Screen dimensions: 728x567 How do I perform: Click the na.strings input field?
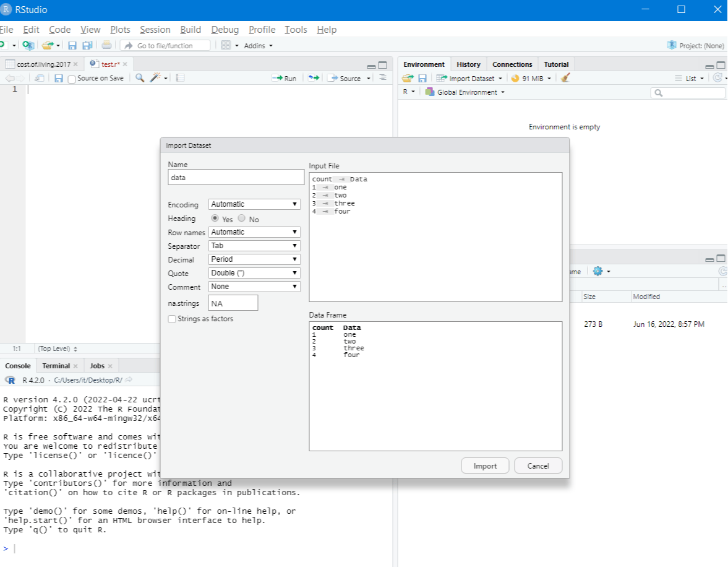coord(233,303)
